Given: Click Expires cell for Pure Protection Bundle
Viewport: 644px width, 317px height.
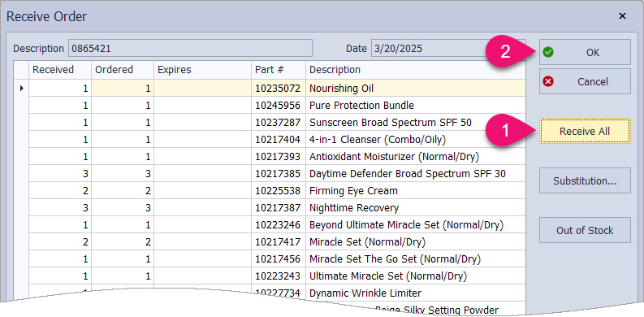Looking at the screenshot, I should pos(202,105).
